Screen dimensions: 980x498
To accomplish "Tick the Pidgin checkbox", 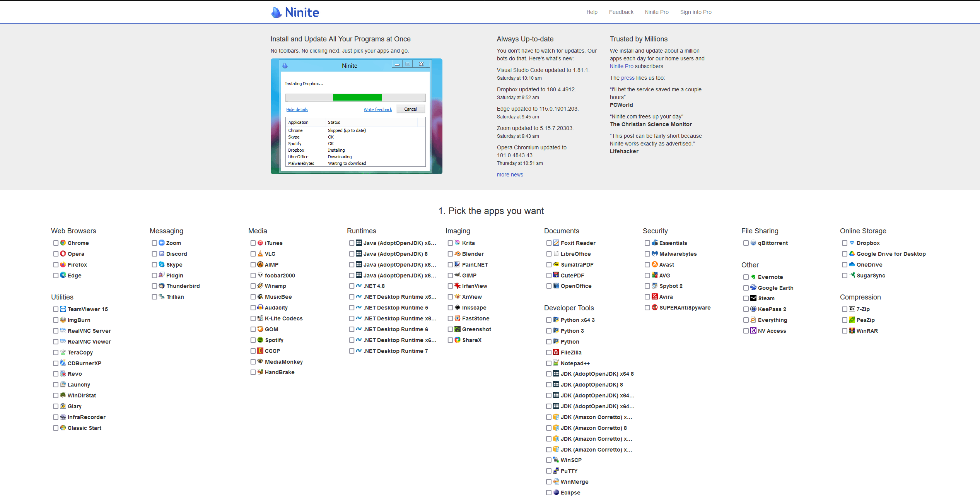I will (x=154, y=276).
